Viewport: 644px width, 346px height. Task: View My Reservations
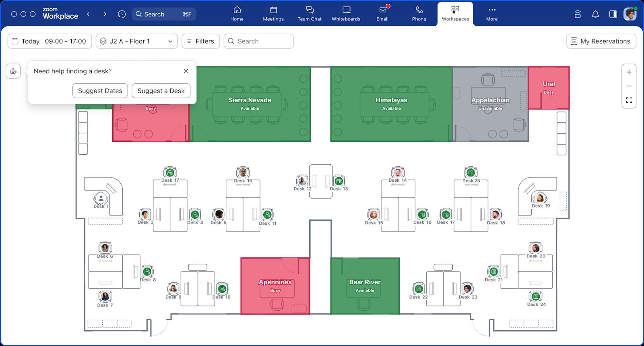(x=601, y=41)
